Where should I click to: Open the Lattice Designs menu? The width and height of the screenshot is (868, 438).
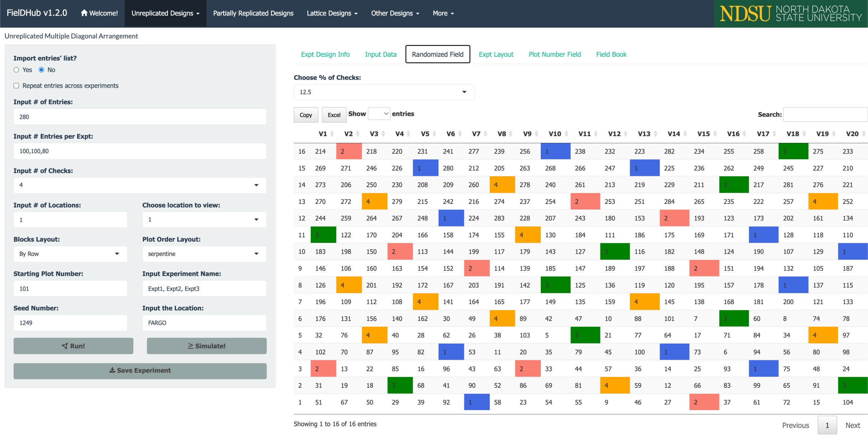coord(332,13)
